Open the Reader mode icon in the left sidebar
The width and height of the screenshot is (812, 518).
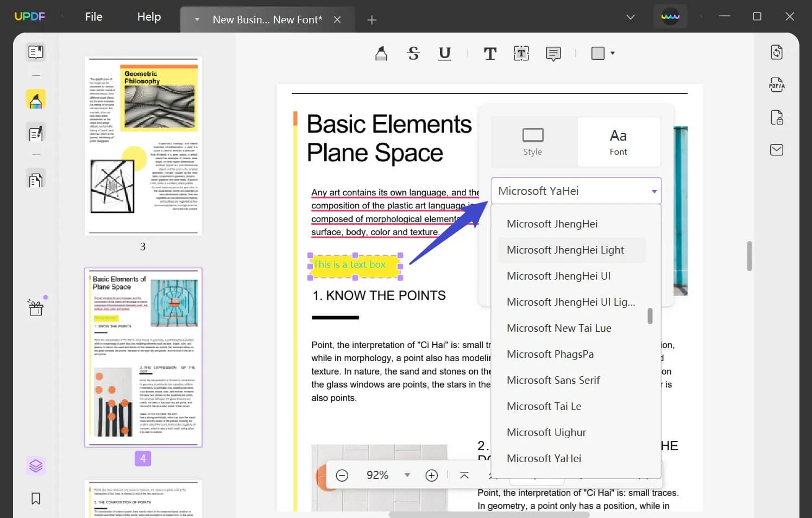tap(36, 52)
